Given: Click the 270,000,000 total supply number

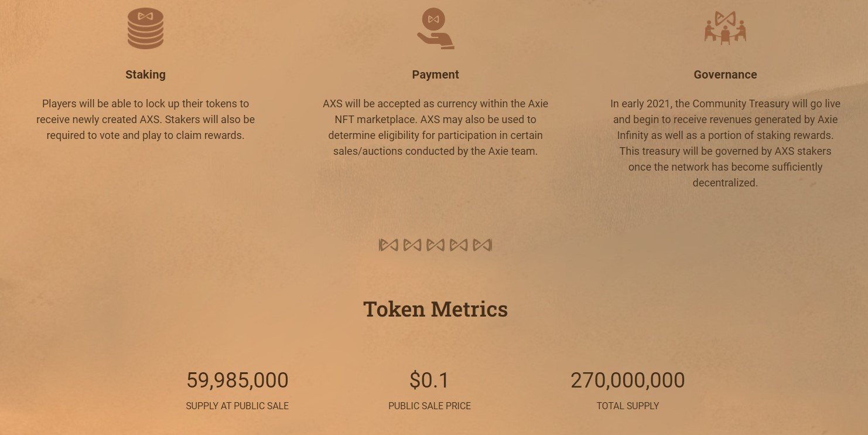Looking at the screenshot, I should point(628,380).
